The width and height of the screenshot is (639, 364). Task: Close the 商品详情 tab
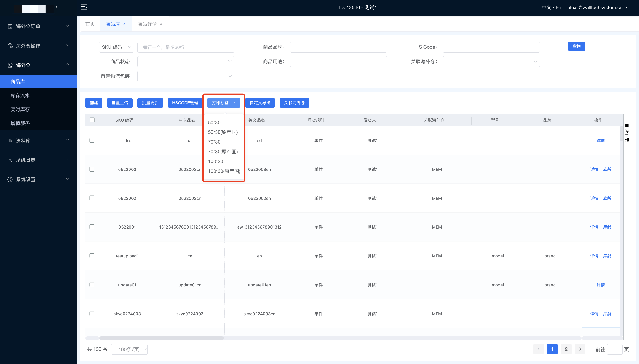click(x=161, y=24)
